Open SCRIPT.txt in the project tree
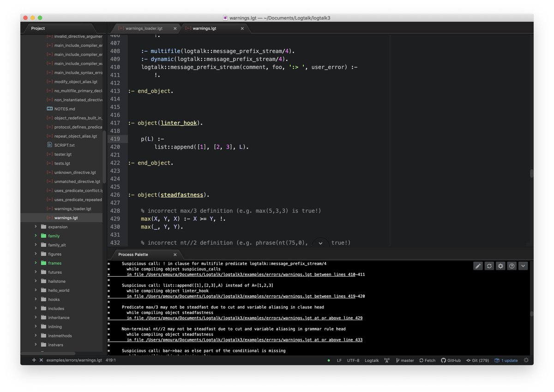This screenshot has width=554, height=392. click(x=64, y=145)
